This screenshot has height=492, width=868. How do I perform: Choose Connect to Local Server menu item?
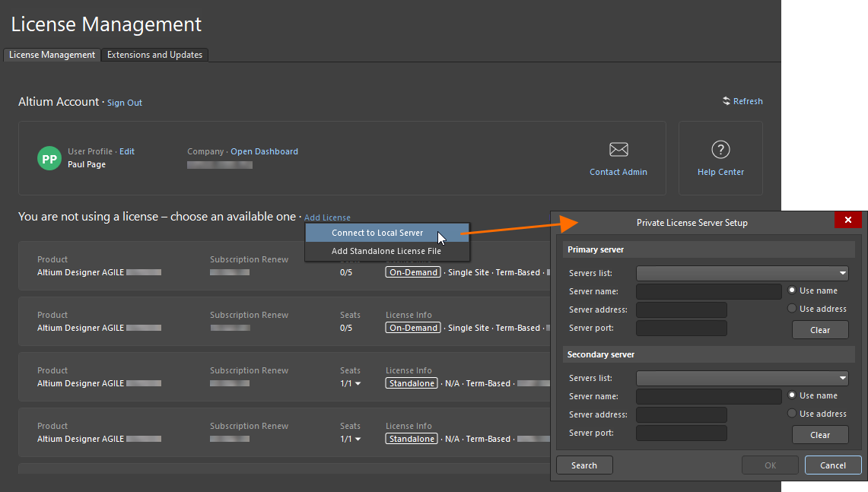tap(377, 233)
